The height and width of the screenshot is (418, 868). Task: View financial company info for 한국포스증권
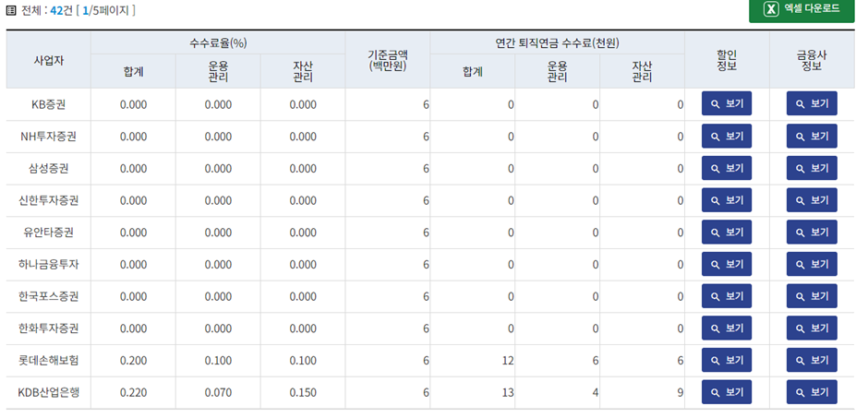coord(812,296)
